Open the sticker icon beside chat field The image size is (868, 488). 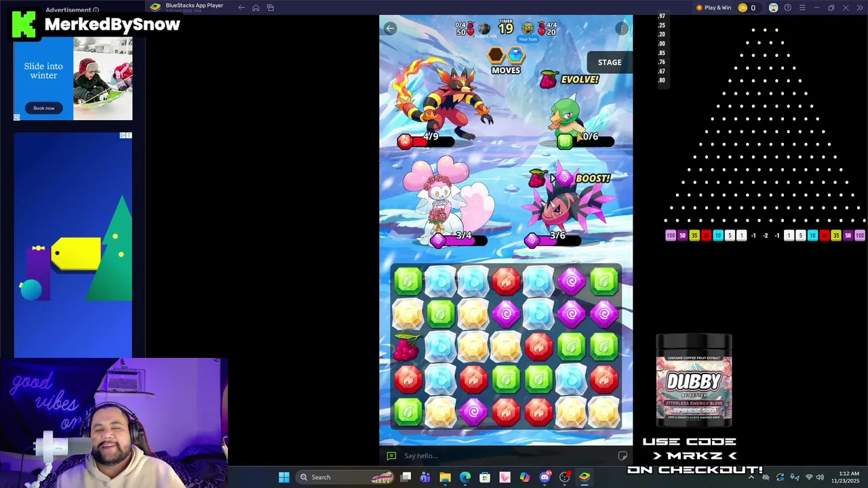623,455
